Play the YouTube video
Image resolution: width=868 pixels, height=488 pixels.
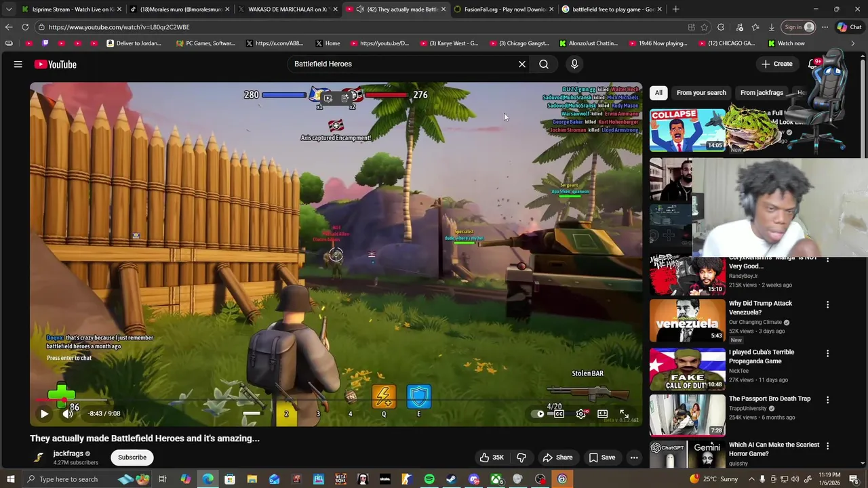coord(44,413)
